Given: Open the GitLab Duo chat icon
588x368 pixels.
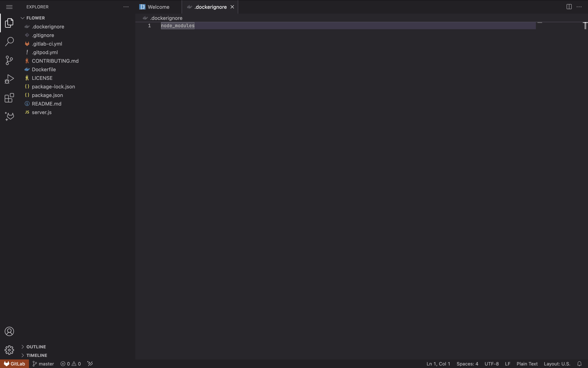Looking at the screenshot, I should (x=9, y=117).
